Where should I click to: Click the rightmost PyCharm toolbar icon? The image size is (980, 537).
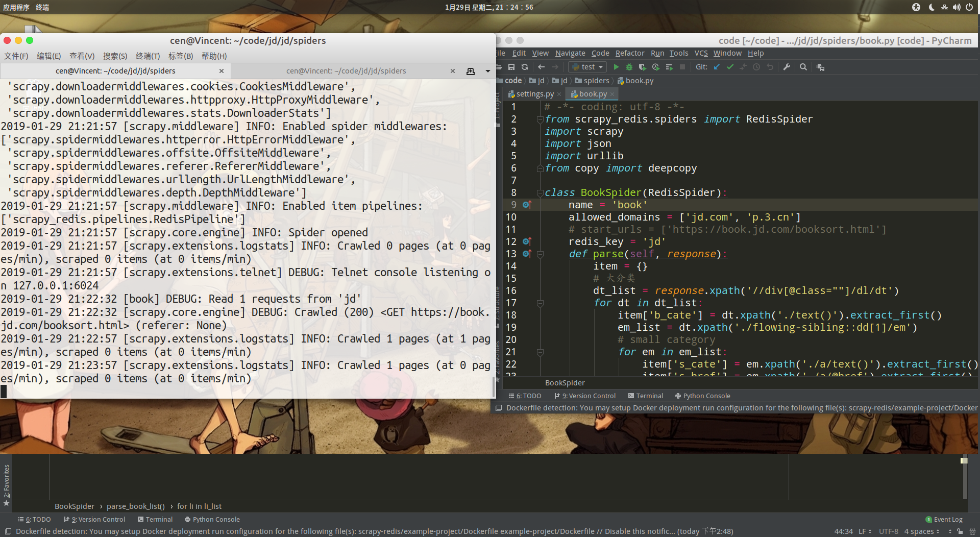click(820, 67)
